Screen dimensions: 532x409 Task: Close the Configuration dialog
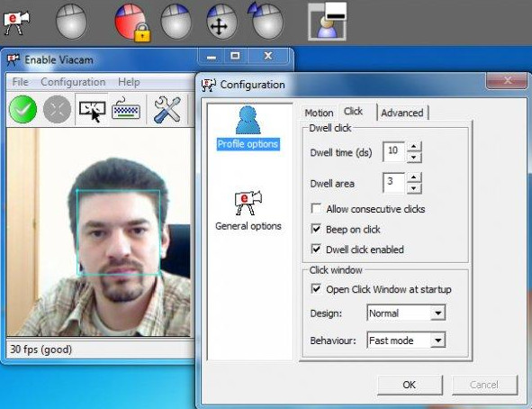tap(507, 81)
